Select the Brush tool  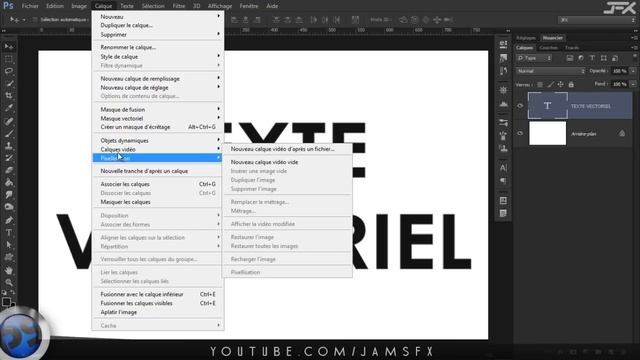coord(9,133)
